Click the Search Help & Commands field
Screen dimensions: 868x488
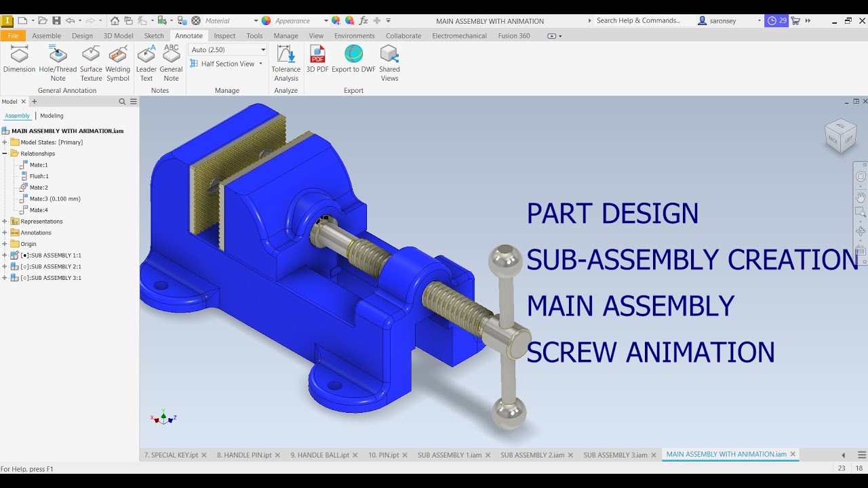pos(639,21)
